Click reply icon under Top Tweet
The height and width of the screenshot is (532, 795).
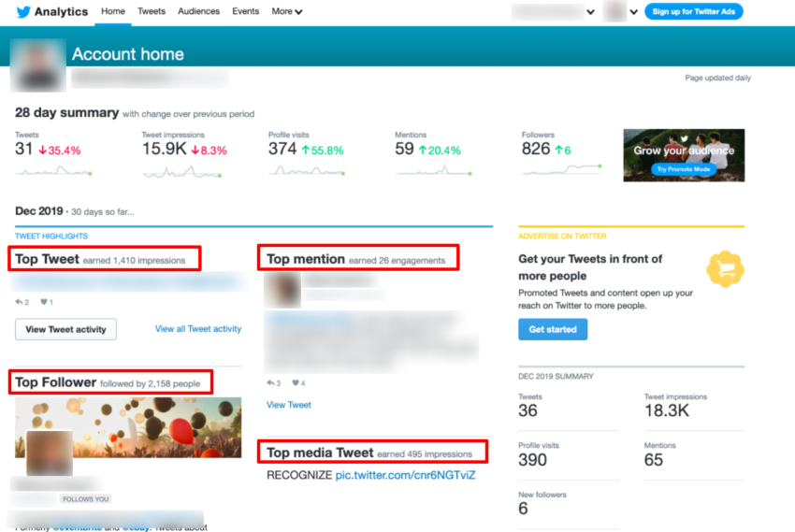[x=20, y=302]
